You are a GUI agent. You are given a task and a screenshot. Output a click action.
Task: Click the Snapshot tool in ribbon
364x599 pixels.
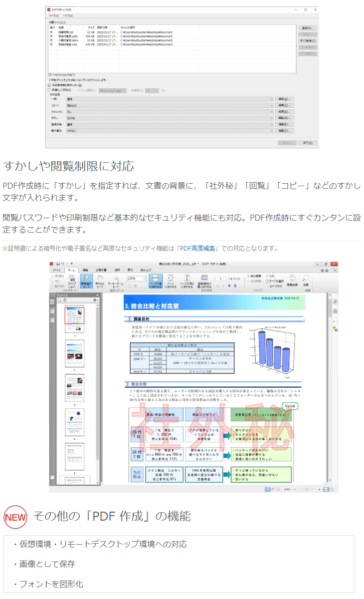click(72, 282)
